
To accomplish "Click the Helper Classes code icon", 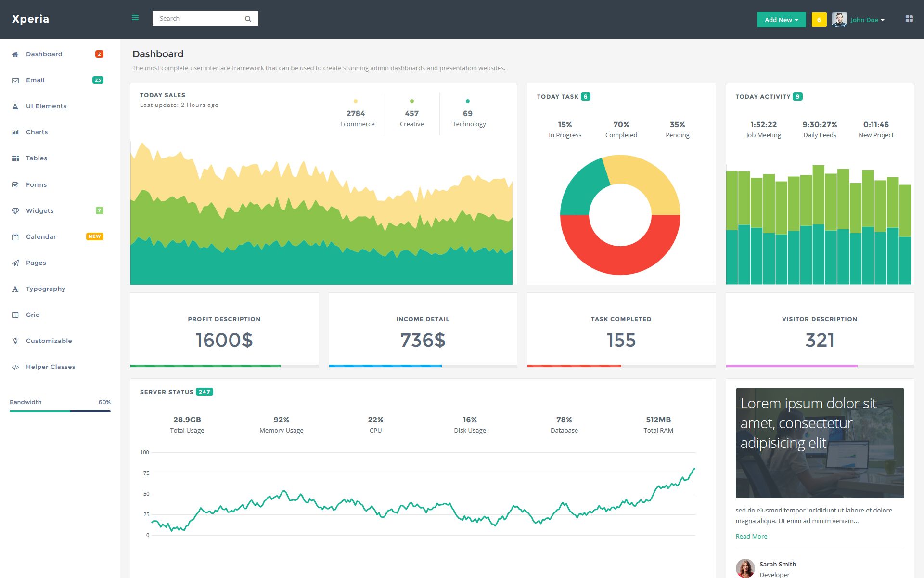I will 15,367.
